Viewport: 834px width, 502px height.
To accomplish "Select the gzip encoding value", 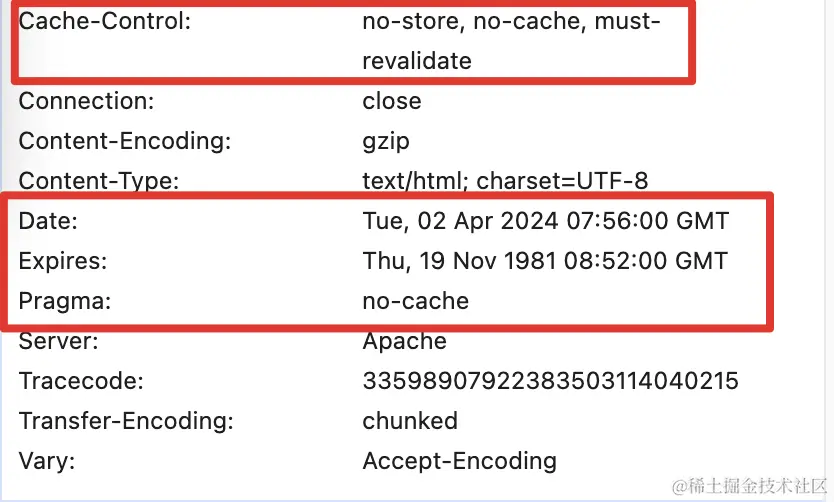I will tap(386, 142).
